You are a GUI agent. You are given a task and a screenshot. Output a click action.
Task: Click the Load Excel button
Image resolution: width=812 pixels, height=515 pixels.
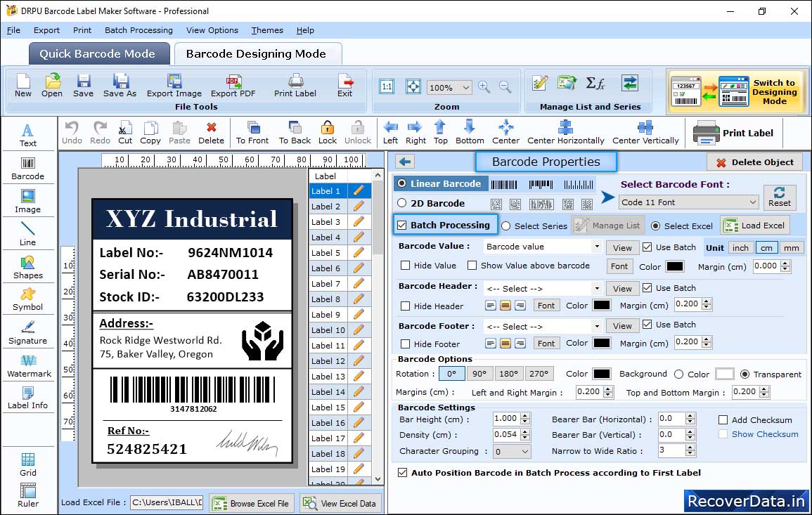756,225
